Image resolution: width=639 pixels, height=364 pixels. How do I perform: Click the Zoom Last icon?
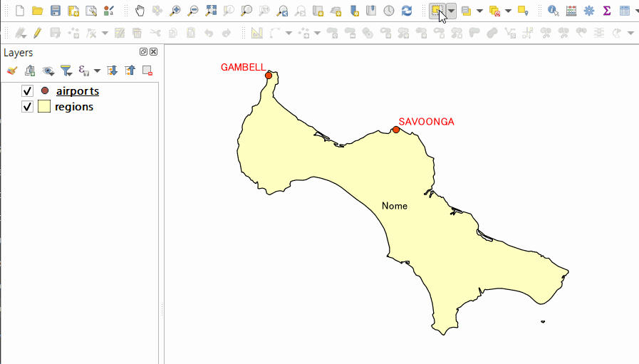coord(282,11)
